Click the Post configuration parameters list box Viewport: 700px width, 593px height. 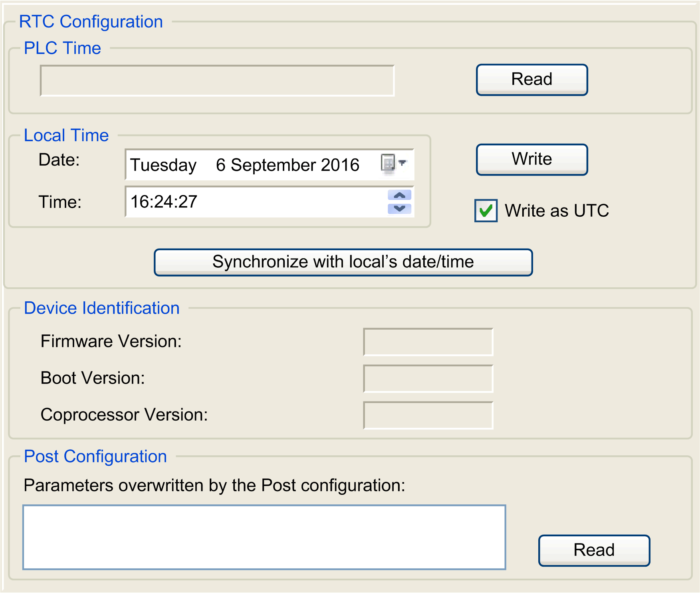pyautogui.click(x=264, y=537)
